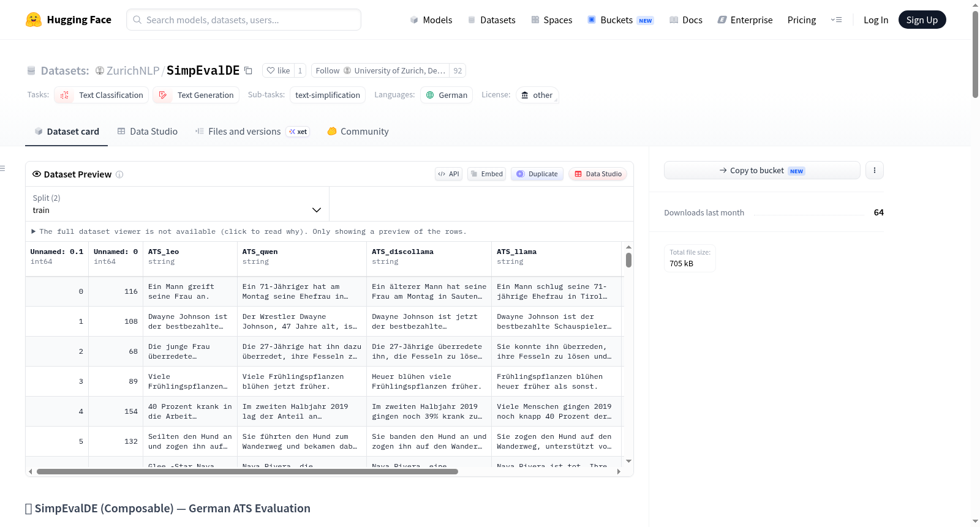Click the eye icon of Dataset Preview

coord(37,174)
